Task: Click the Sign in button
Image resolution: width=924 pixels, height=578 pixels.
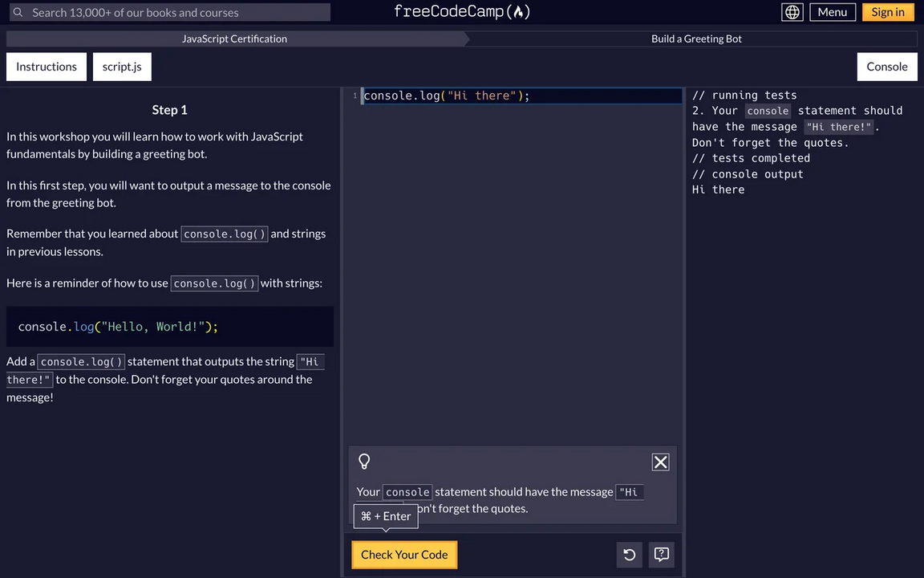Action: (888, 12)
